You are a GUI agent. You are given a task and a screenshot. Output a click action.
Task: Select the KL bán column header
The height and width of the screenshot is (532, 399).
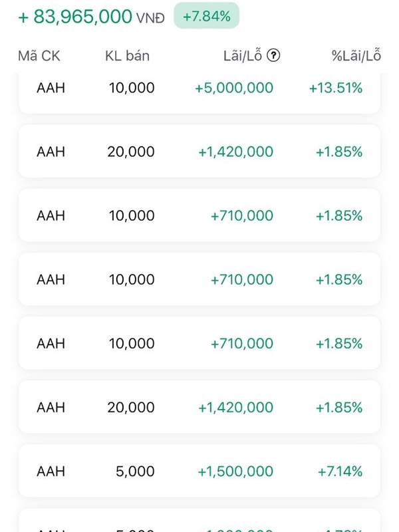coord(127,56)
